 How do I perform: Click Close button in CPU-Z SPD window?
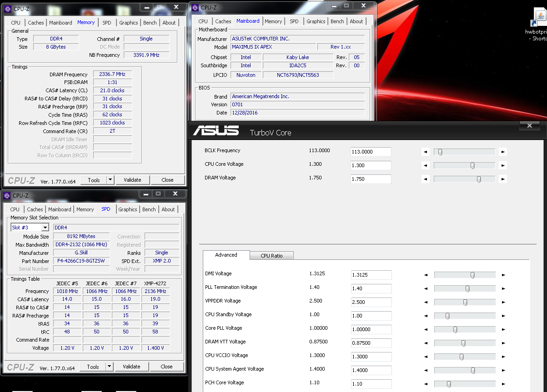point(166,367)
